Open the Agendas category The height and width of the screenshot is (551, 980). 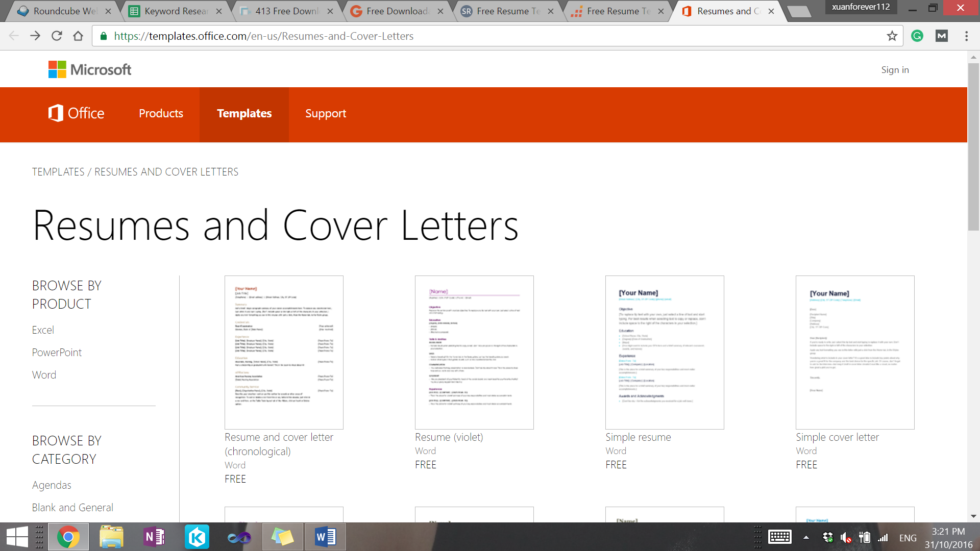pos(52,485)
